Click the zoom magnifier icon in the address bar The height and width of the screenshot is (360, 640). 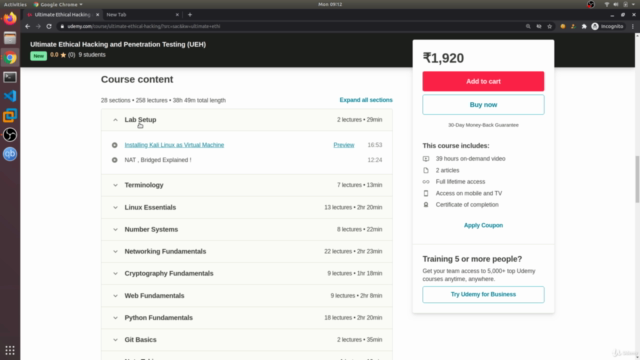pyautogui.click(x=528, y=26)
